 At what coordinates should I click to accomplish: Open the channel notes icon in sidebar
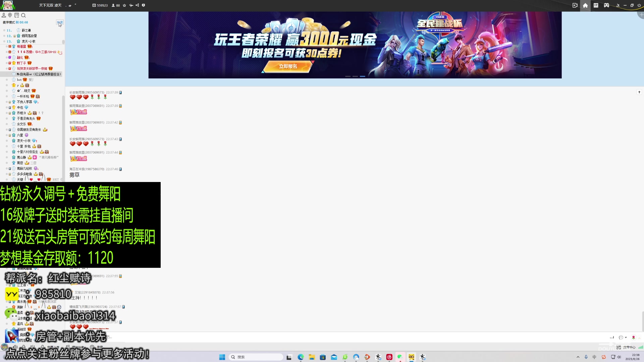[17, 15]
